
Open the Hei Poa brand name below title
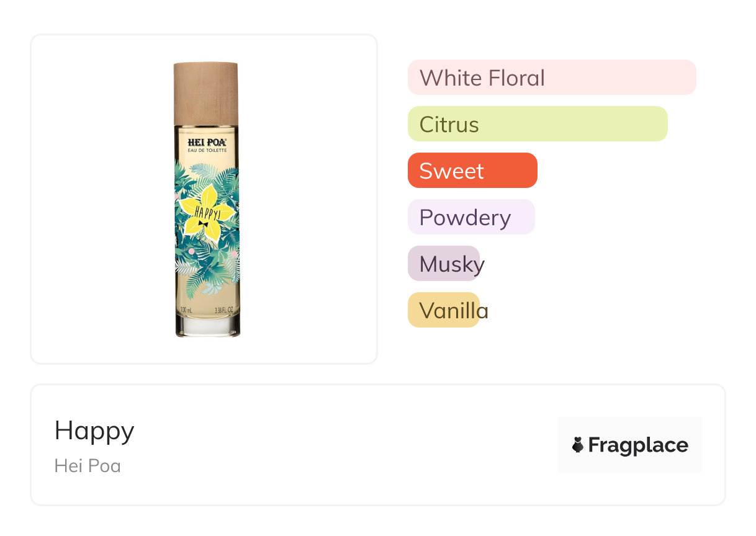pos(88,466)
